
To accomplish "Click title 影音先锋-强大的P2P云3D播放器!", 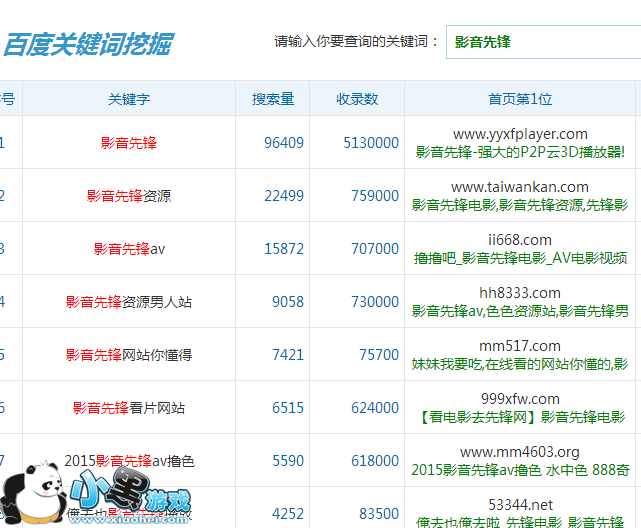I will (520, 152).
